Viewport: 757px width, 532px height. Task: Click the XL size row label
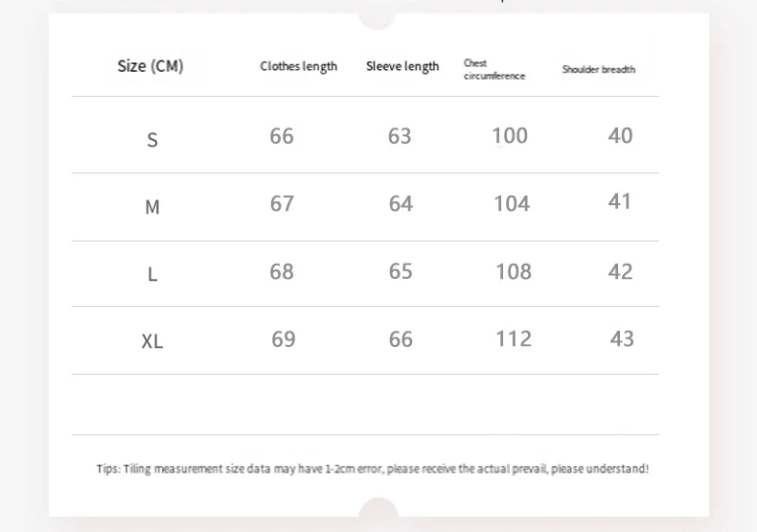point(152,341)
